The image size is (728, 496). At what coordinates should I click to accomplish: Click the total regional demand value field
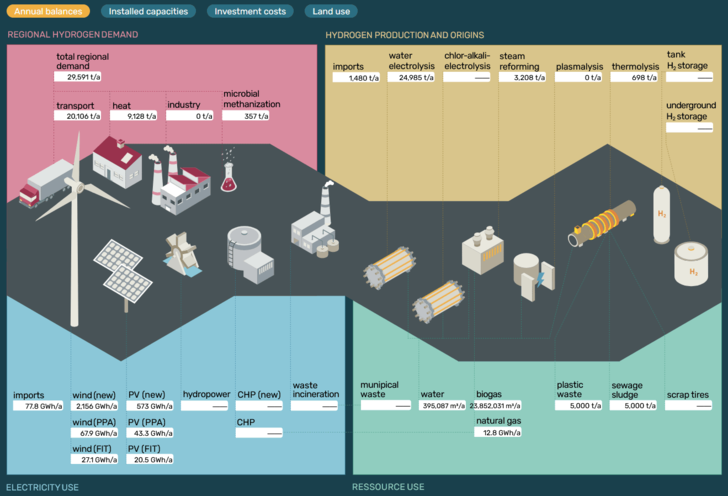[80, 76]
